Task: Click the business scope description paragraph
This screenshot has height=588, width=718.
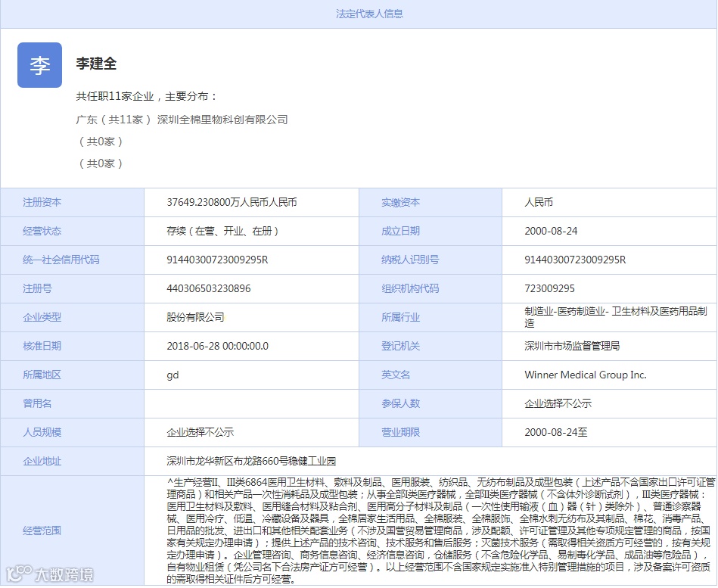Action: click(440, 530)
